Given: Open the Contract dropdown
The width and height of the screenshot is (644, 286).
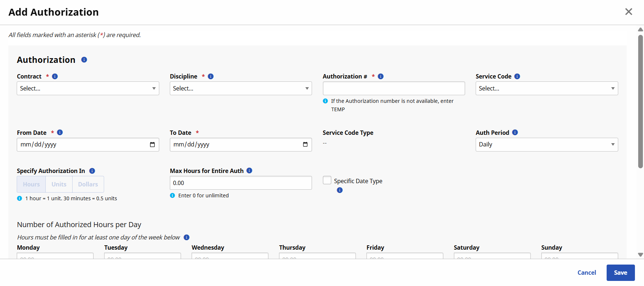Looking at the screenshot, I should (x=88, y=88).
